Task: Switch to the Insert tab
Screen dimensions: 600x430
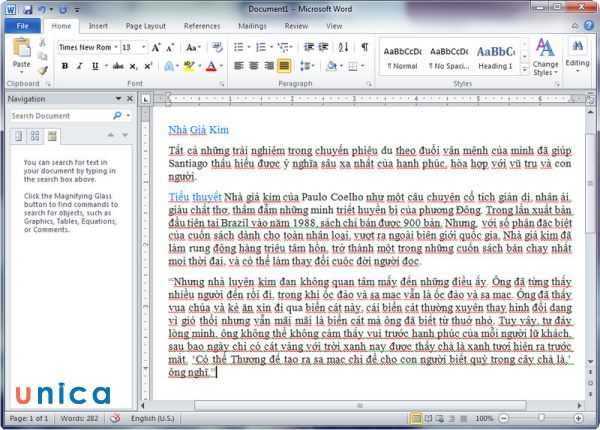Action: pyautogui.click(x=98, y=26)
